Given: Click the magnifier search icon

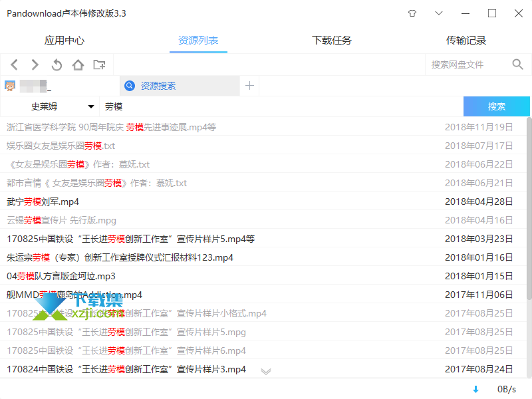Looking at the screenshot, I should click(x=518, y=64).
